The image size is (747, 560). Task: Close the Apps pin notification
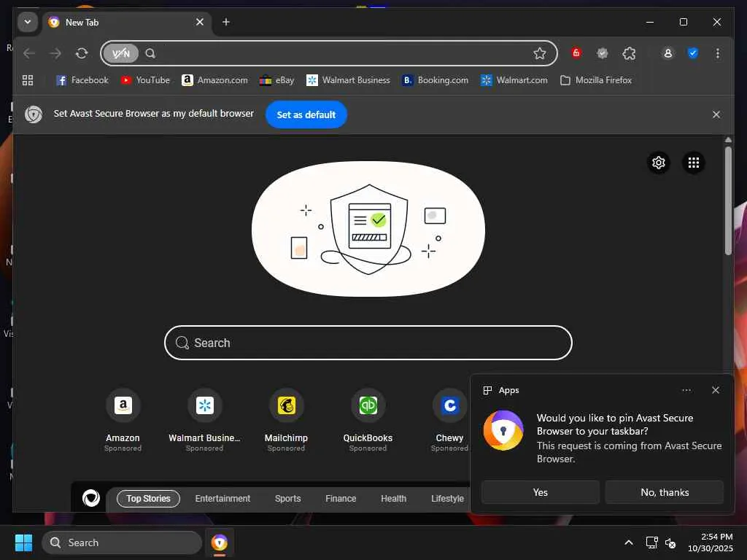(x=715, y=390)
